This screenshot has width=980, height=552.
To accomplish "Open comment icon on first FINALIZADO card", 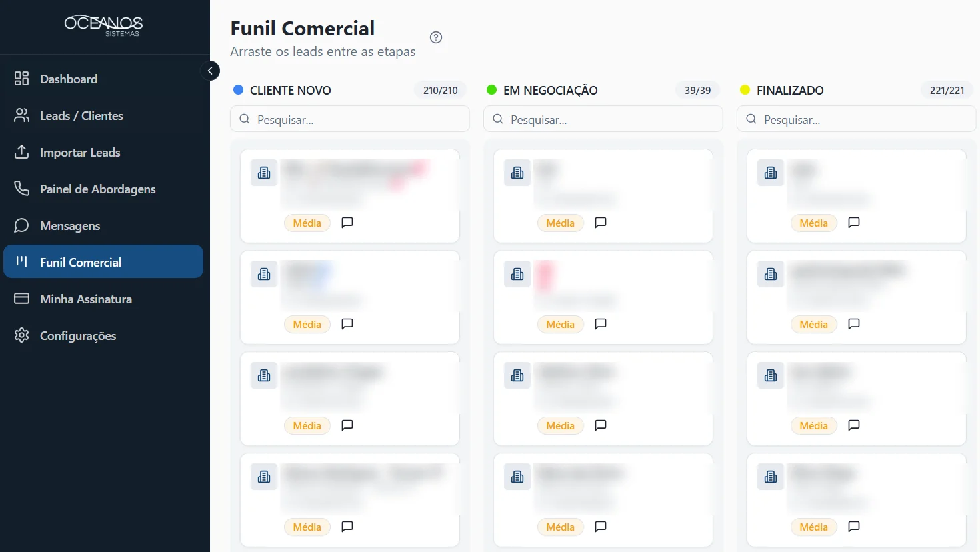I will point(854,223).
